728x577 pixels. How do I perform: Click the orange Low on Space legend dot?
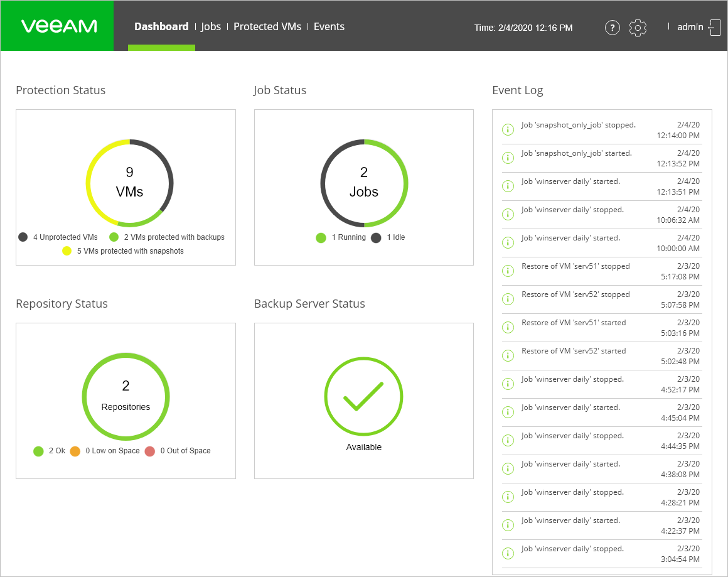[75, 451]
